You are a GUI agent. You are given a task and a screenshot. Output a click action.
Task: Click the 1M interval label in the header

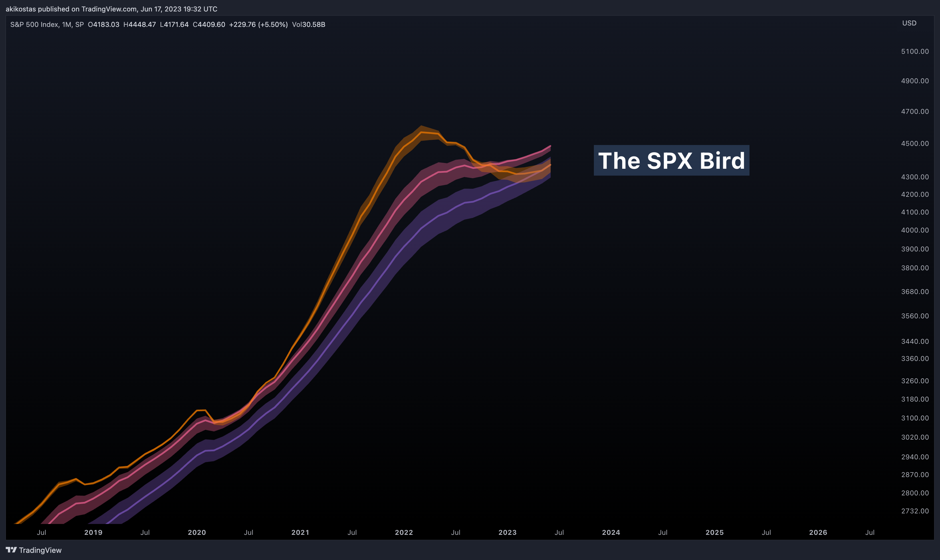pos(67,25)
